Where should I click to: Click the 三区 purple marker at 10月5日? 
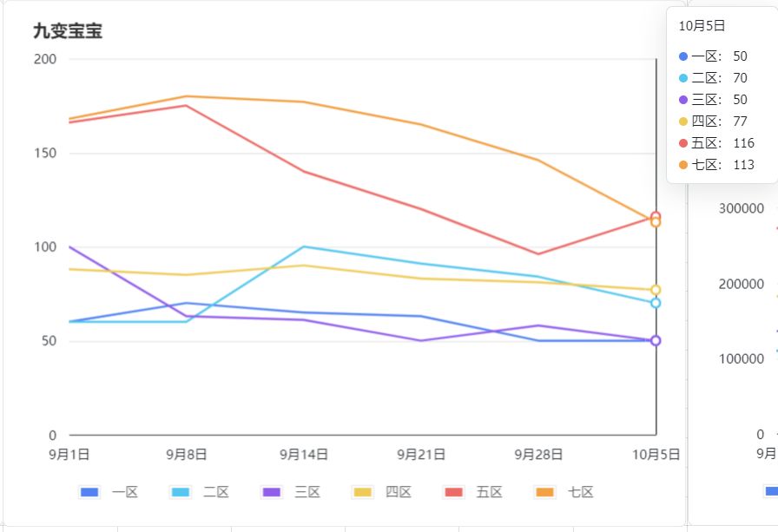click(656, 340)
